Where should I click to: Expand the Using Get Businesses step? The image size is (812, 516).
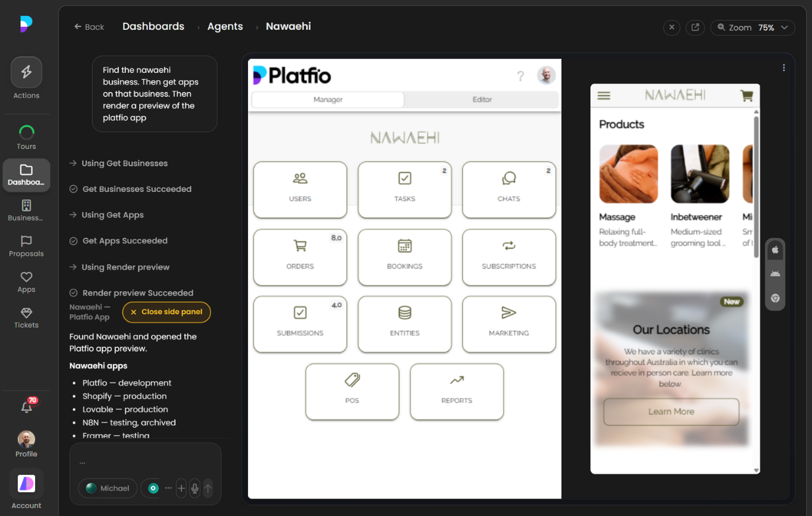(x=118, y=163)
